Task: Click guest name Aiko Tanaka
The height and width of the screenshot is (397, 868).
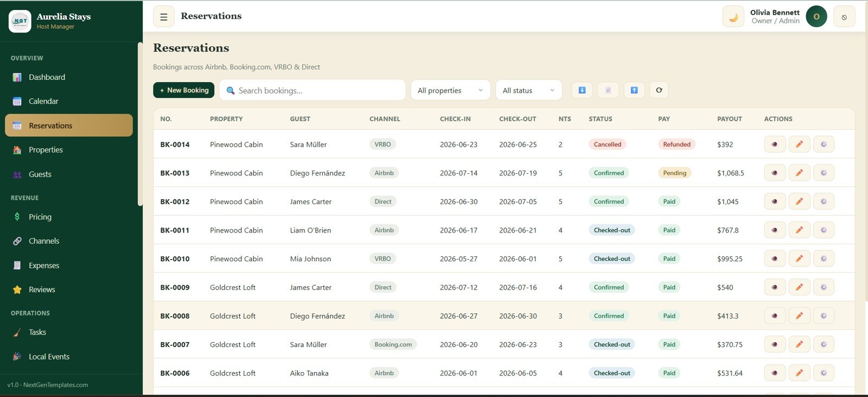Action: pyautogui.click(x=309, y=373)
